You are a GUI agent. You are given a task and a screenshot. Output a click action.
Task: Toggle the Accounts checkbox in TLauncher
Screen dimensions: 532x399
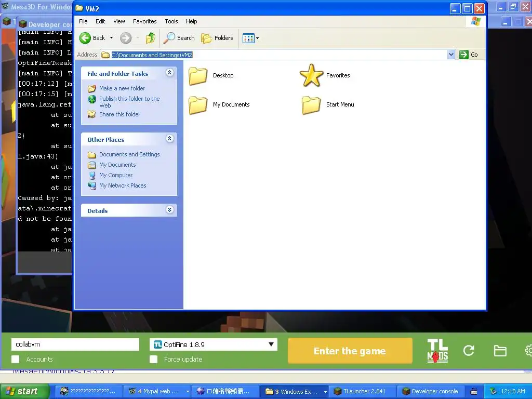[15, 360]
